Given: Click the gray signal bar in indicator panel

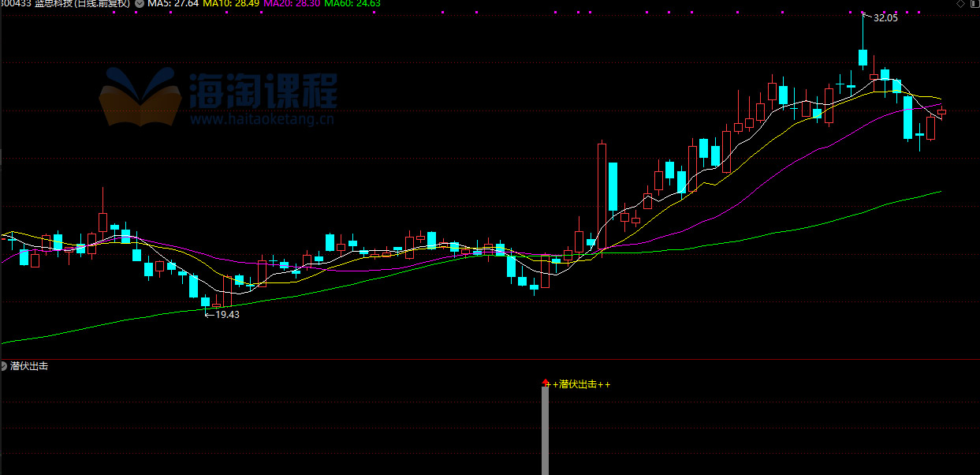Looking at the screenshot, I should (545, 430).
